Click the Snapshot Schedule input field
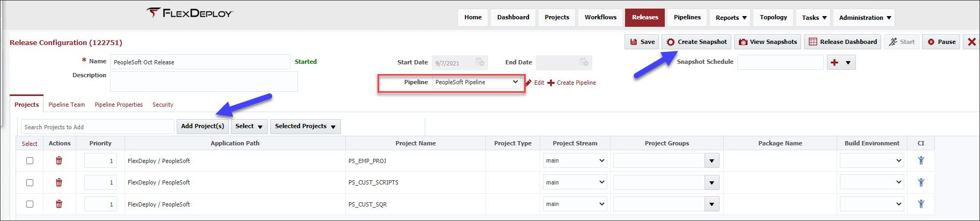The width and height of the screenshot is (980, 221). [780, 62]
